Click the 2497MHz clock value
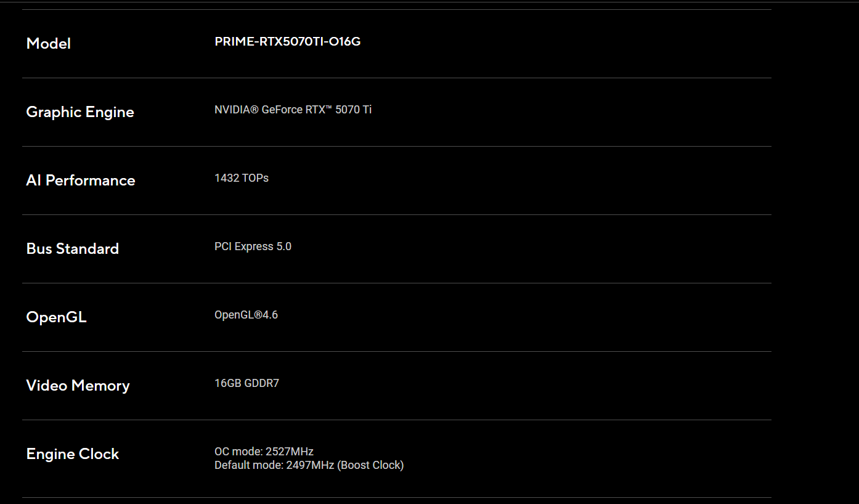Viewport: 859px width, 504px height. [x=310, y=465]
